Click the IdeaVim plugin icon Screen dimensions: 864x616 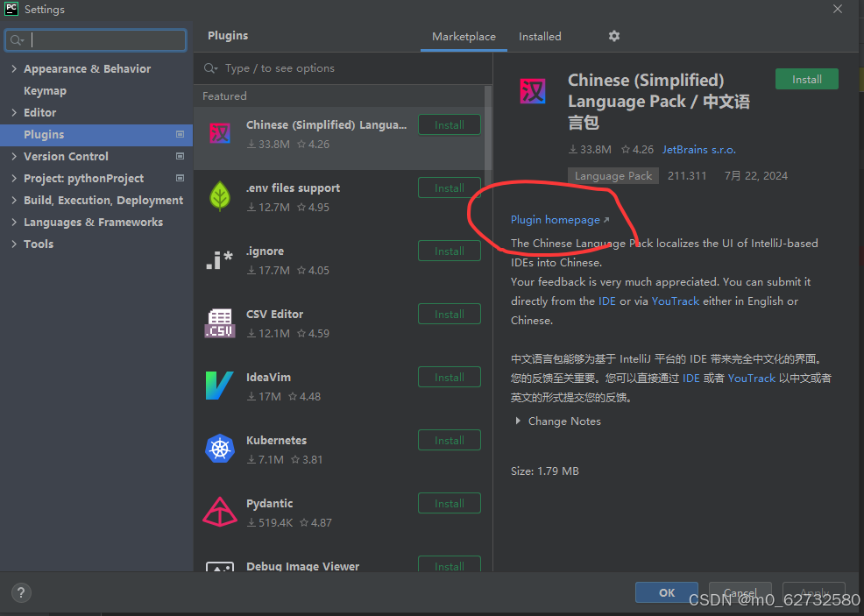[219, 386]
